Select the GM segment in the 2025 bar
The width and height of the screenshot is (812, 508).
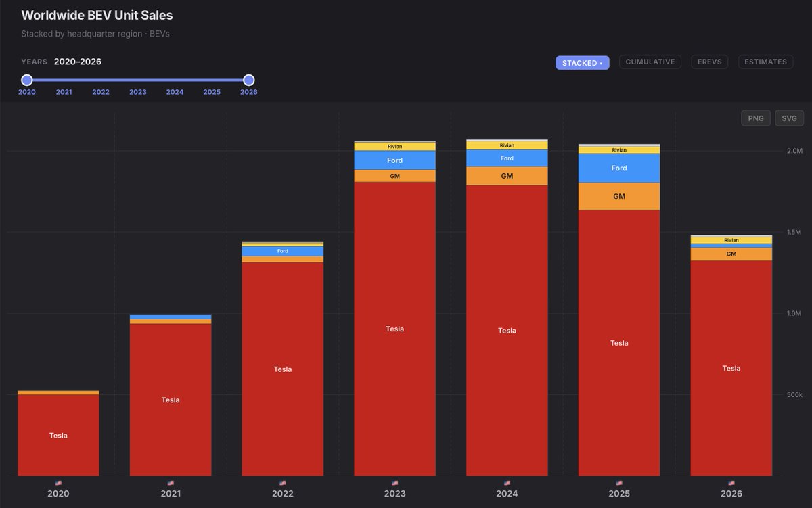(619, 196)
